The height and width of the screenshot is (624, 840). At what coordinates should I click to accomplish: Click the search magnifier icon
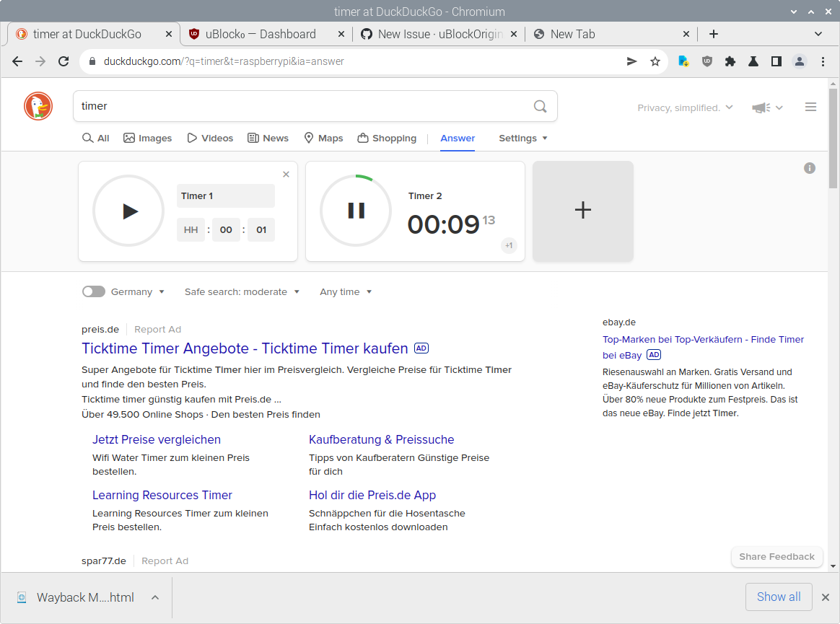click(540, 106)
